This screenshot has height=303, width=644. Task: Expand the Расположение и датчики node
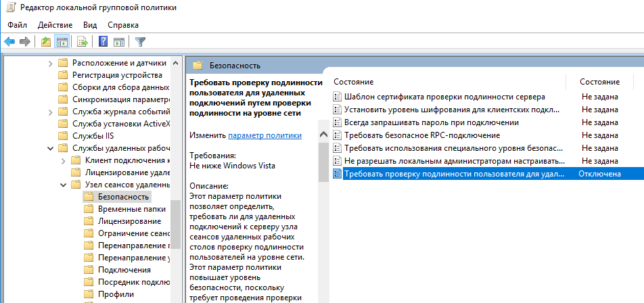pyautogui.click(x=50, y=63)
